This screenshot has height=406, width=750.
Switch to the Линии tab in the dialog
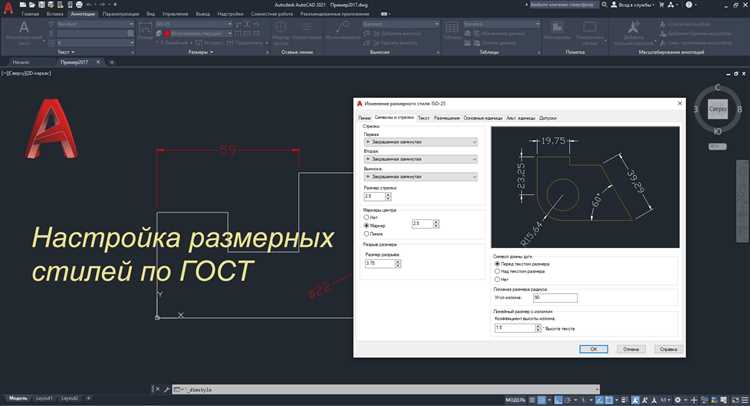click(364, 118)
